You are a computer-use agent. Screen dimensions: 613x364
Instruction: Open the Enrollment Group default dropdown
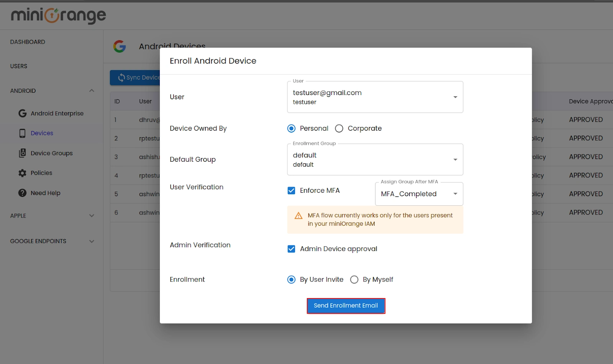click(455, 159)
